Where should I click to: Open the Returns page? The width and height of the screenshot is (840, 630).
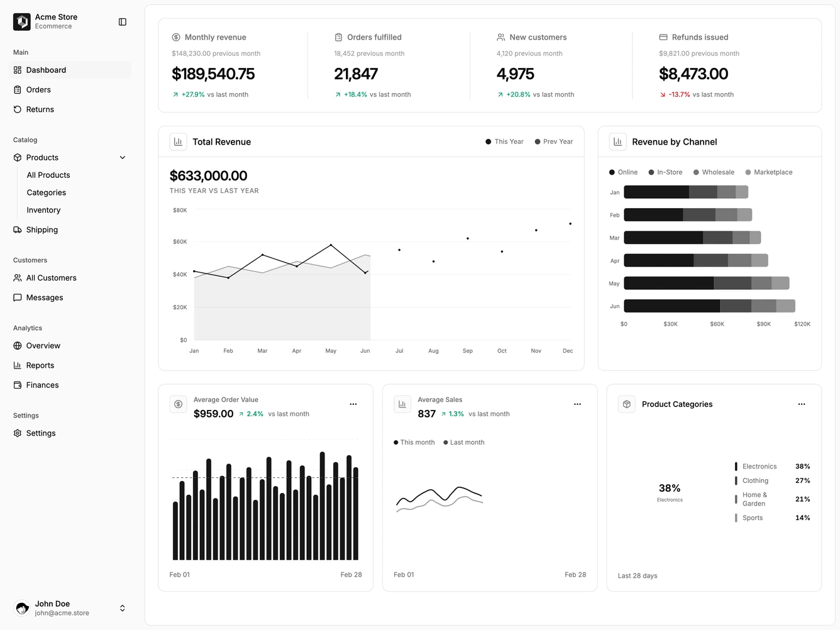pos(70,109)
